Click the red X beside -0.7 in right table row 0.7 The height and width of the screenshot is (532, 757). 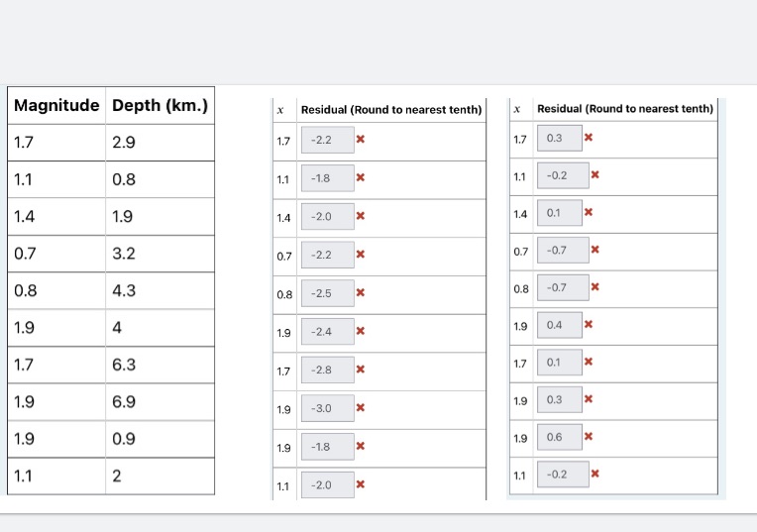595,249
